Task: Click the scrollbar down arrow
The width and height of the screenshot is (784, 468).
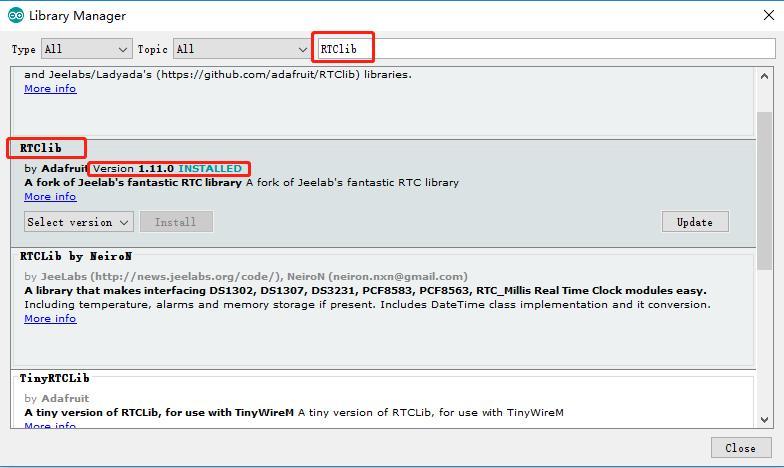Action: (764, 420)
